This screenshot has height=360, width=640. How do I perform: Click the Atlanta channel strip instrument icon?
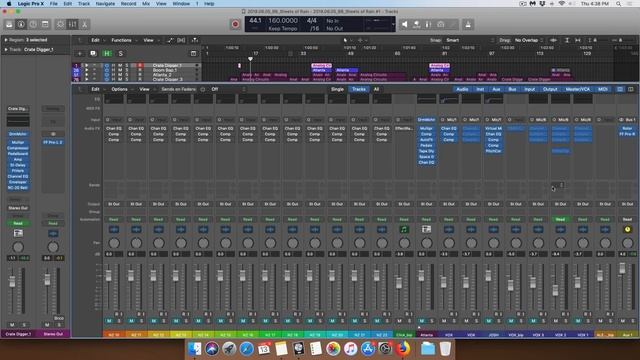click(426, 229)
